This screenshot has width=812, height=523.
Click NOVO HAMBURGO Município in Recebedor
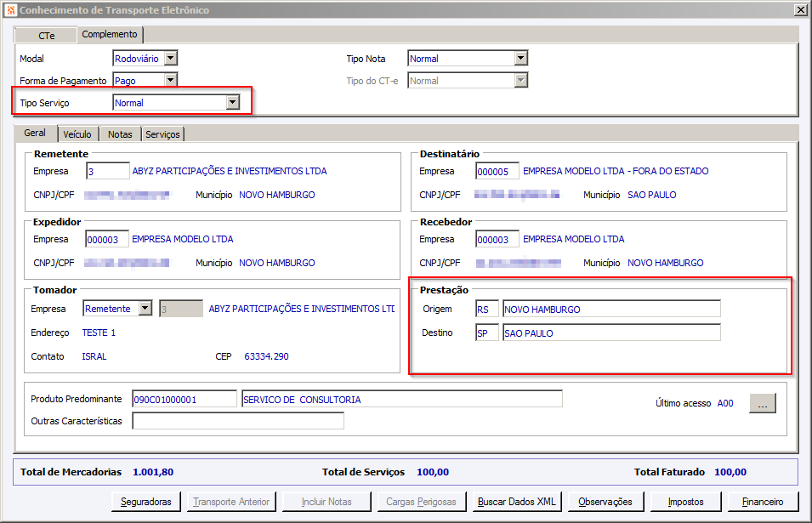tap(666, 263)
